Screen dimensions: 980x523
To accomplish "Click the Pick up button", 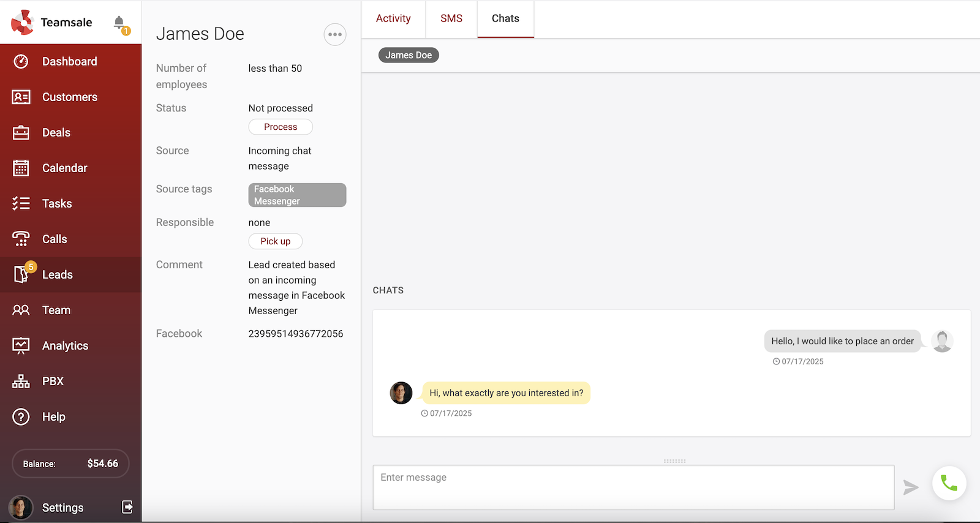I will pyautogui.click(x=276, y=241).
